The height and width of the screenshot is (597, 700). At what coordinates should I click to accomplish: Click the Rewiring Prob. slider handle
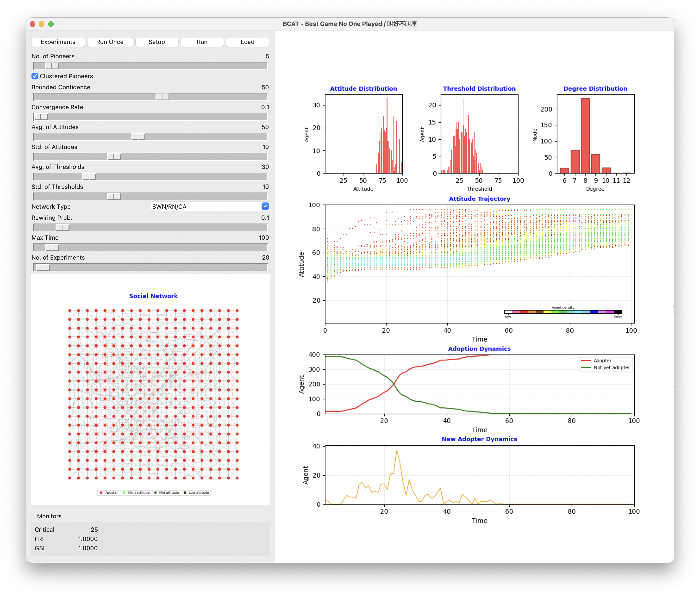(x=62, y=228)
